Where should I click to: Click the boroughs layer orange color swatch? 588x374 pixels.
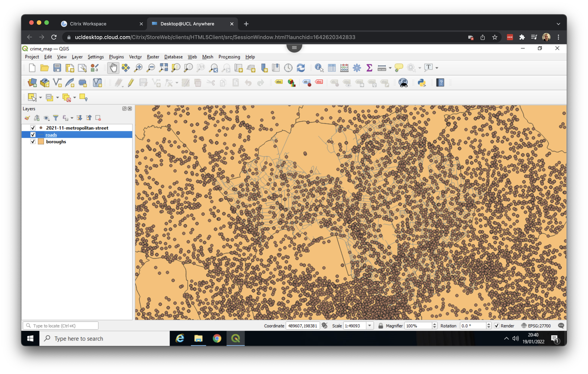point(41,142)
